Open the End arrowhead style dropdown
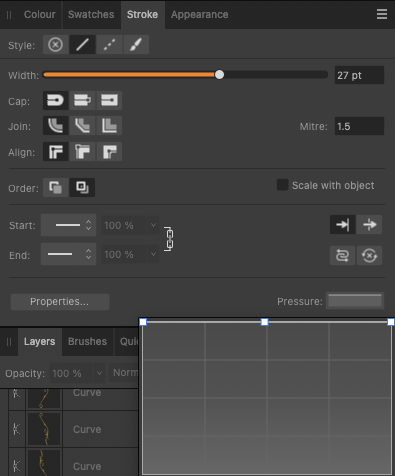 [x=68, y=254]
